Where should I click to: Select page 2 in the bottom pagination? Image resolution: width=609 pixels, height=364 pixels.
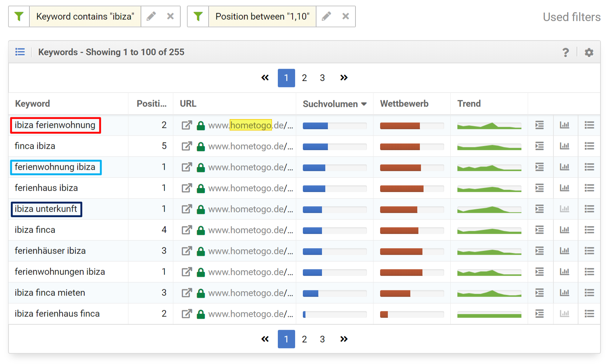pos(304,339)
